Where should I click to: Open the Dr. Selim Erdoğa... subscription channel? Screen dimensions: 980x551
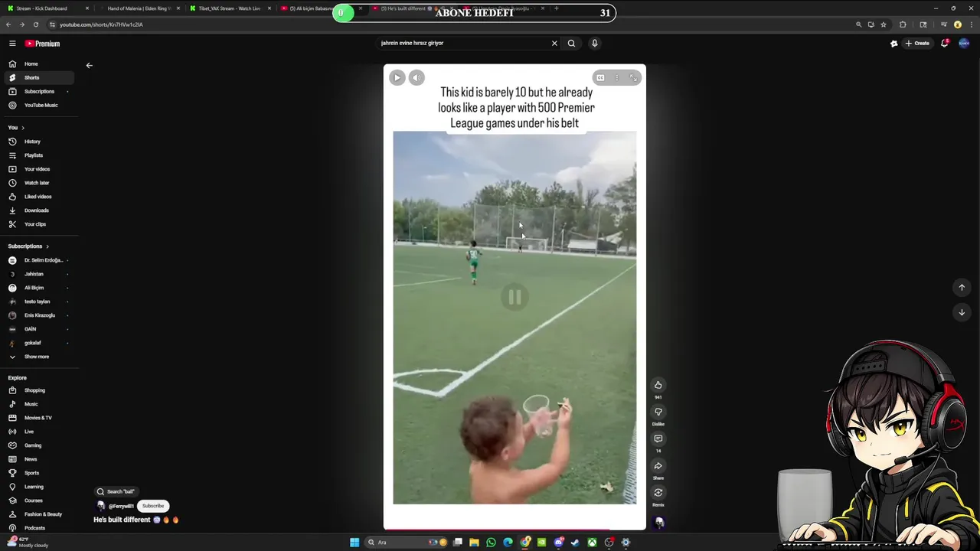tap(40, 260)
